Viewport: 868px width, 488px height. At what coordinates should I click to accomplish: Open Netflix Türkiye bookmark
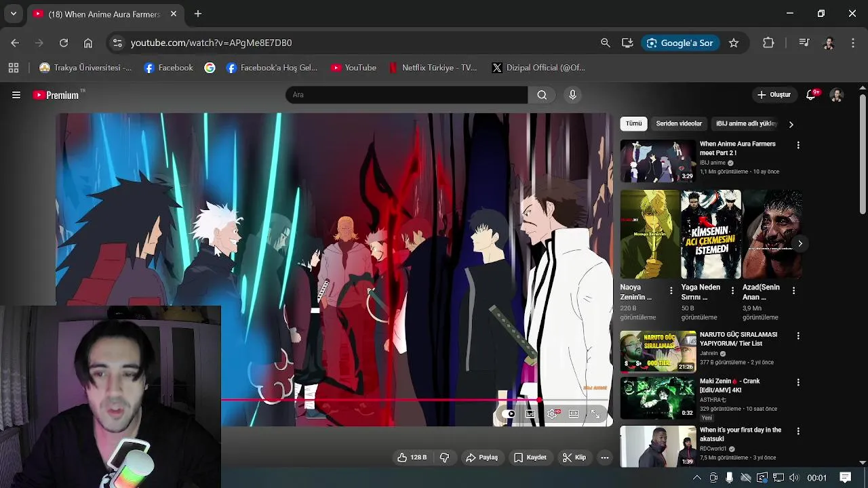click(x=433, y=68)
